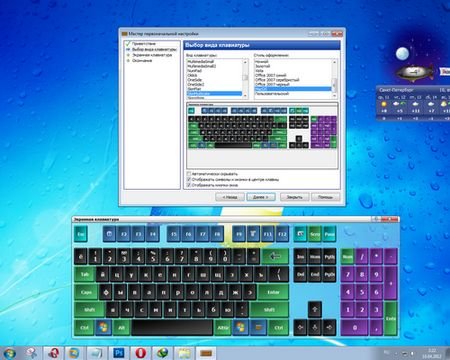Choose 'Золотой' in the style list
The height and width of the screenshot is (360, 450).
[x=262, y=66]
